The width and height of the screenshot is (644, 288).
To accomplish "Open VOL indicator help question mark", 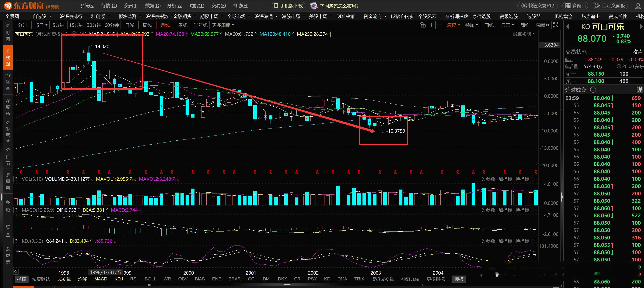I will point(16,179).
